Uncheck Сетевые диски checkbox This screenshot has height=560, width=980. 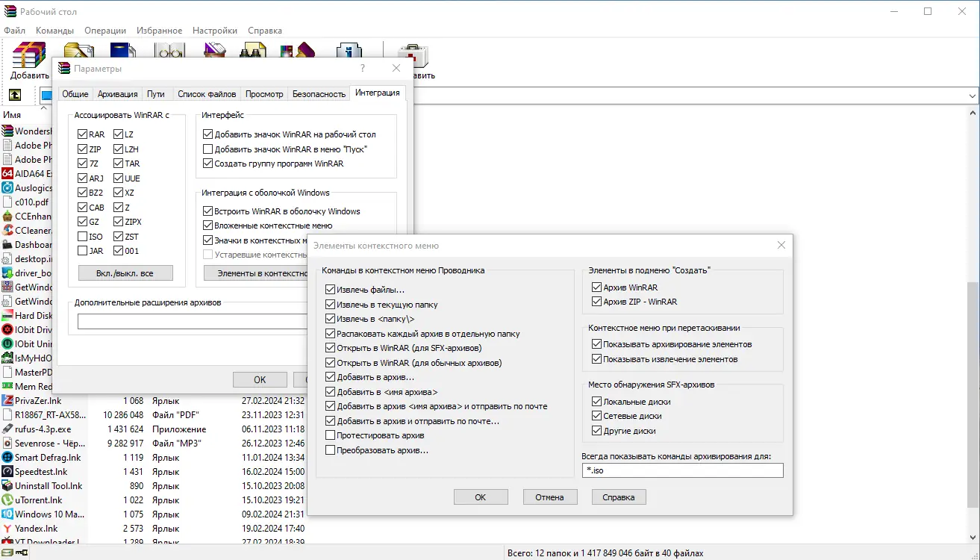coord(596,416)
